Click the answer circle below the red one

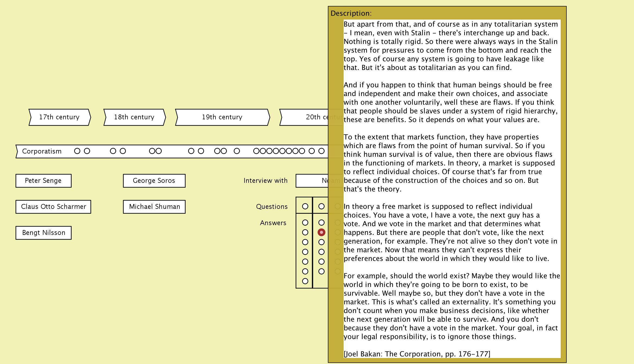click(x=321, y=242)
